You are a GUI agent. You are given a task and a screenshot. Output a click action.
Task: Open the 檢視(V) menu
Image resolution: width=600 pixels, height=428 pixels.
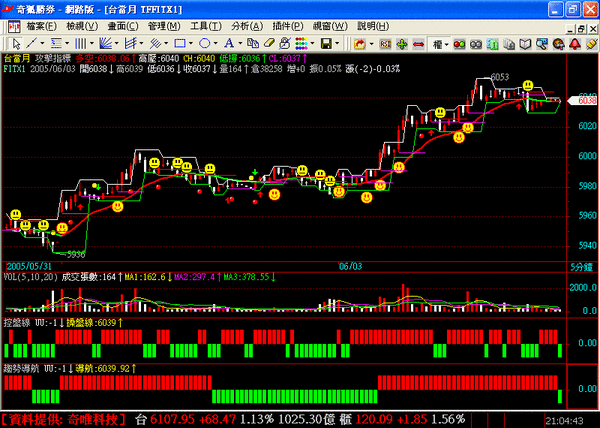(x=82, y=26)
